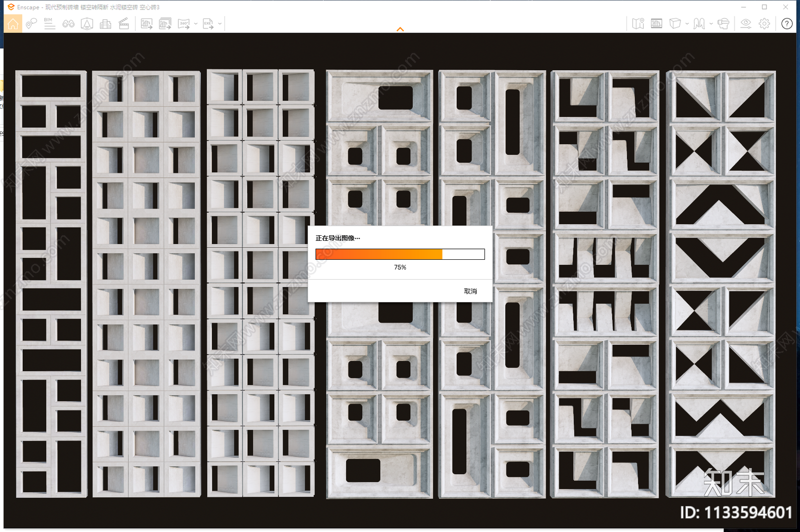The image size is (800, 532).
Task: Expand the 360 panorama export dropdown arrow
Action: [195, 23]
